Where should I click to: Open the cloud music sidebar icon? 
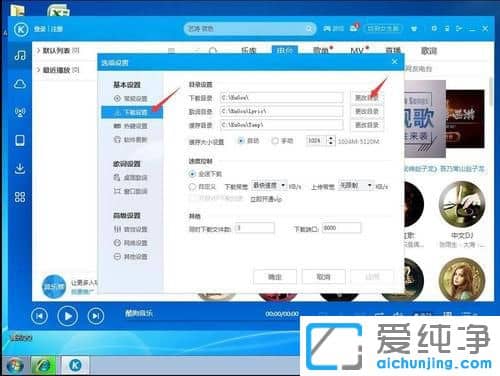pyautogui.click(x=20, y=84)
